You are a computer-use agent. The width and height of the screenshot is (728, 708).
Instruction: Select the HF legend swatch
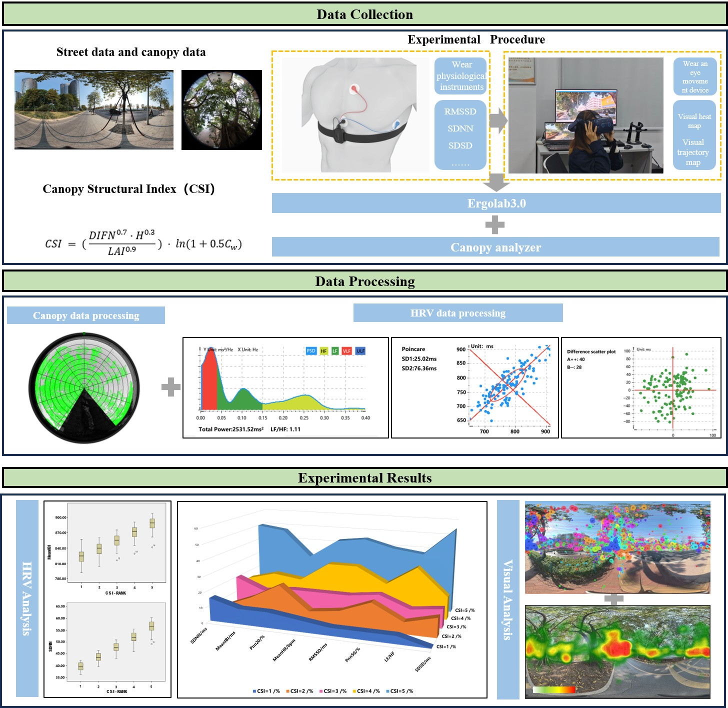point(323,351)
